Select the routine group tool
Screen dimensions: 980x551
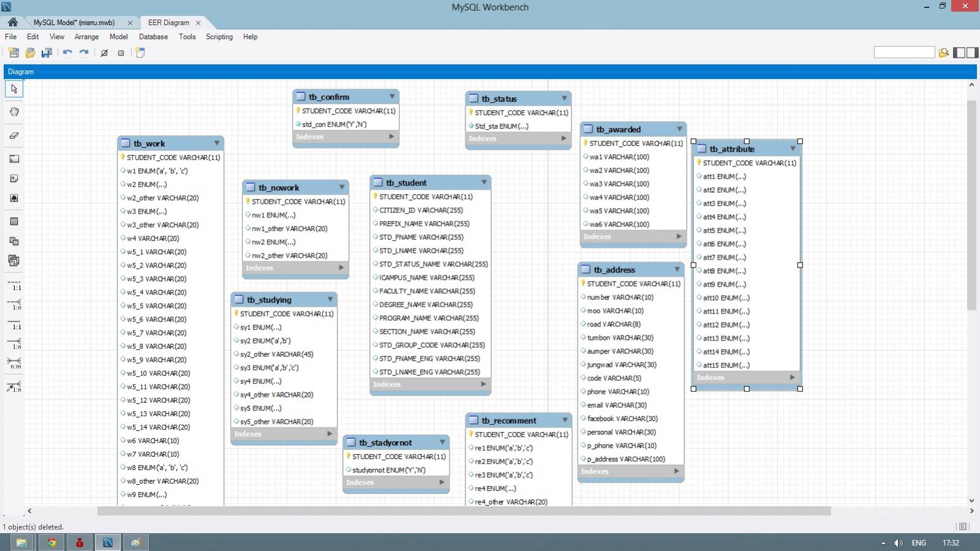14,261
